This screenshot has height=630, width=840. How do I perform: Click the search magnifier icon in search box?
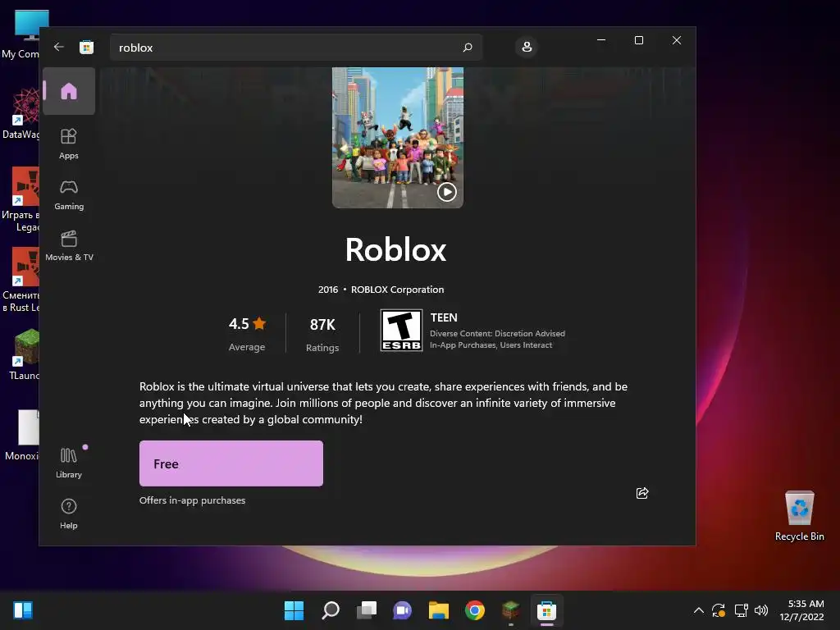click(467, 48)
